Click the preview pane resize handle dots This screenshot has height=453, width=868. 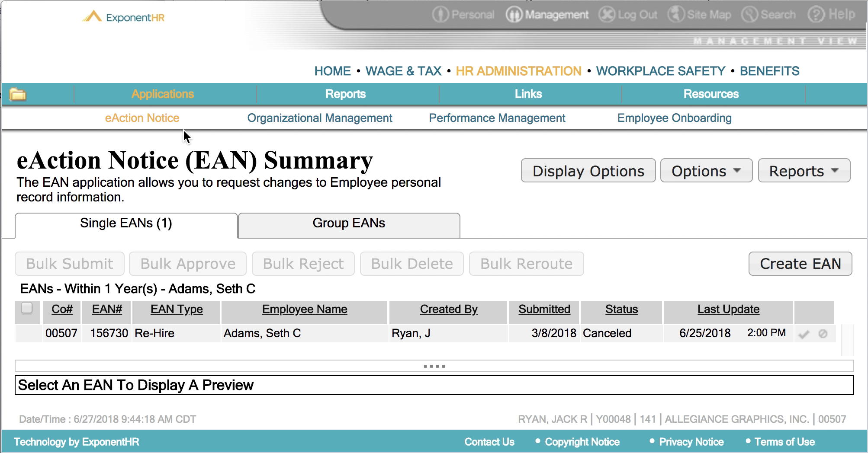(434, 366)
